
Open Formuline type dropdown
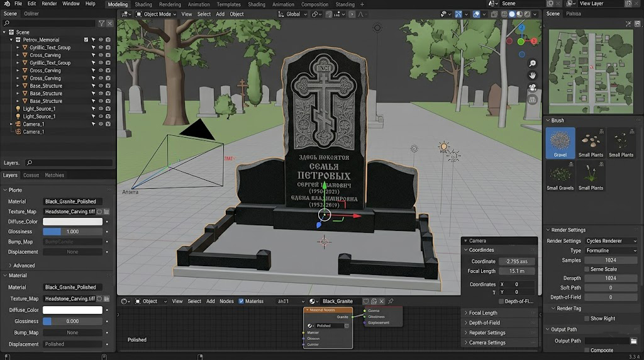(x=611, y=250)
